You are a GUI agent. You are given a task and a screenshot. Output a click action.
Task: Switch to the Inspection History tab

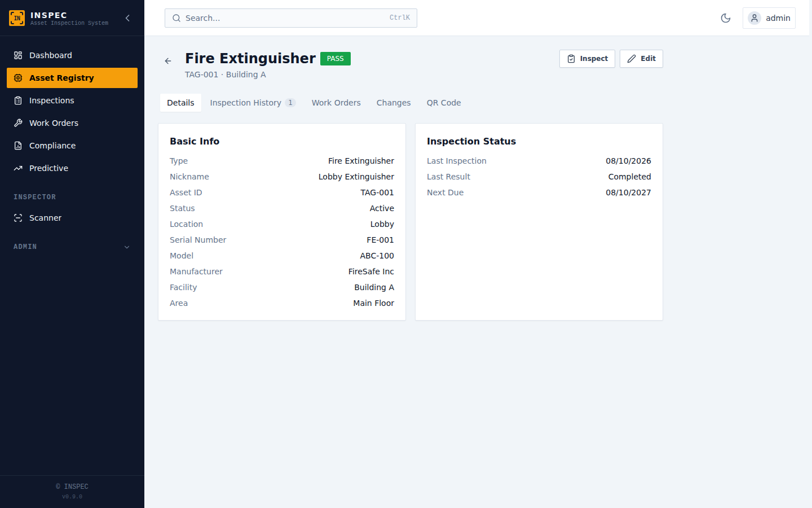pos(253,103)
